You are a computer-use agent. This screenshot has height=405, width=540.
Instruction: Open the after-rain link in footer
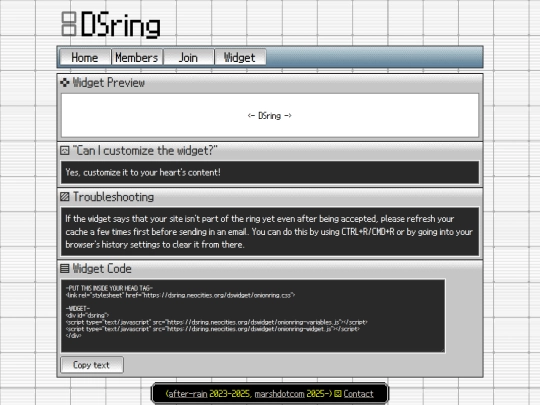188,394
